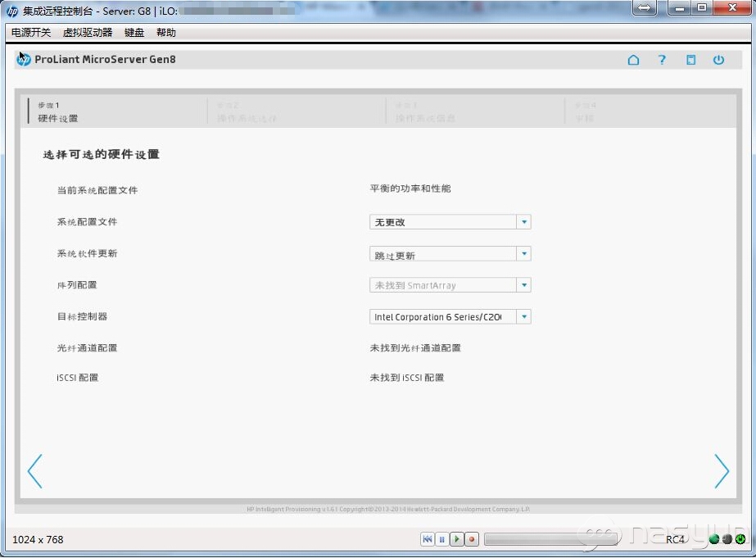Click the 1024 x 768 resolution status

(38, 540)
